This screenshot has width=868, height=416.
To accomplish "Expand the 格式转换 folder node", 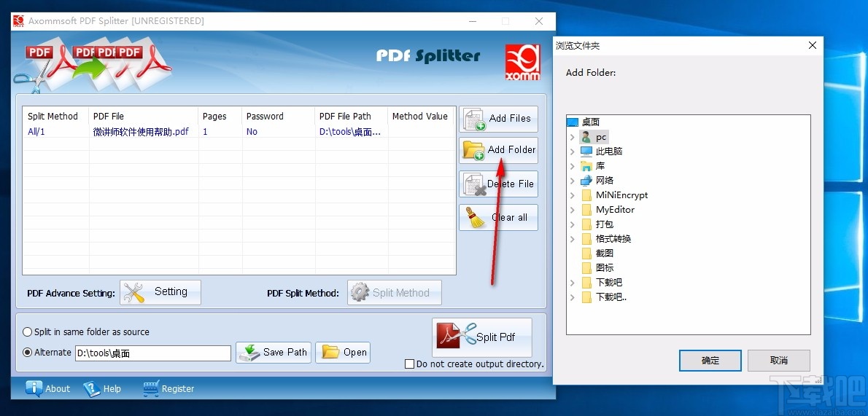I will pos(573,238).
